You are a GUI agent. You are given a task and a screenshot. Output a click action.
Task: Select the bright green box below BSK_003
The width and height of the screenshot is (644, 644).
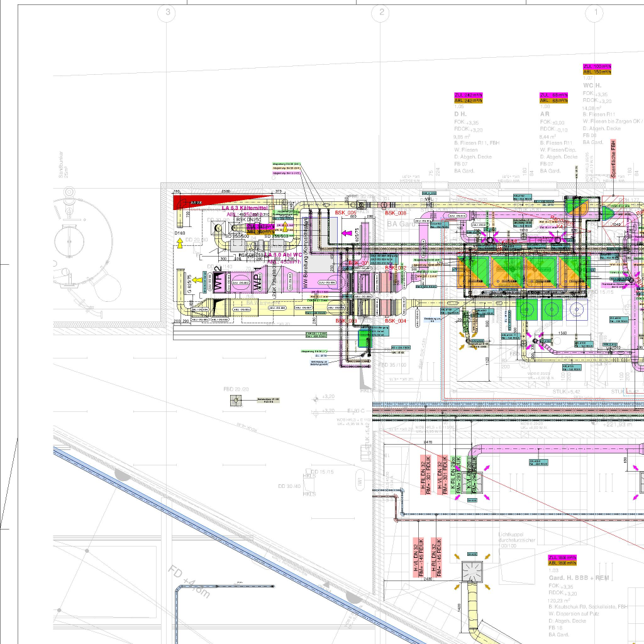(x=365, y=338)
